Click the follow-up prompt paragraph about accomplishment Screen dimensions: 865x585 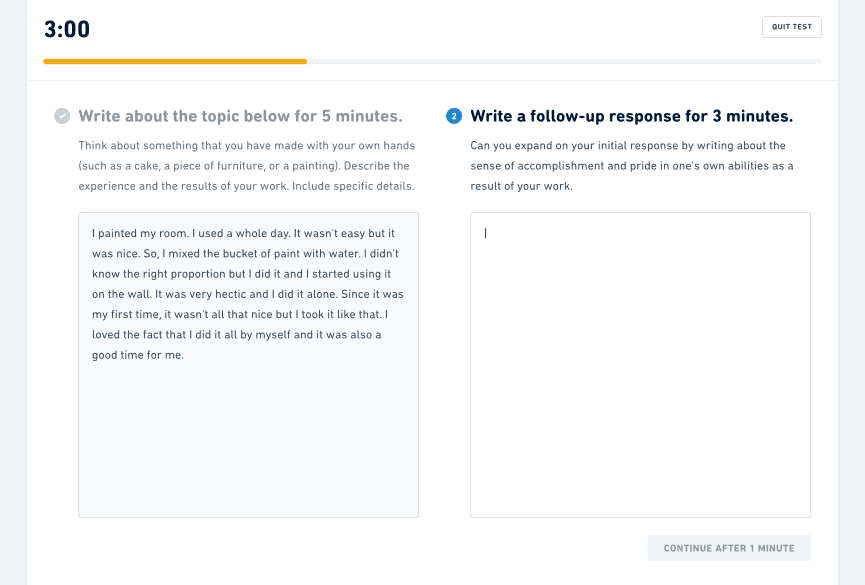632,166
